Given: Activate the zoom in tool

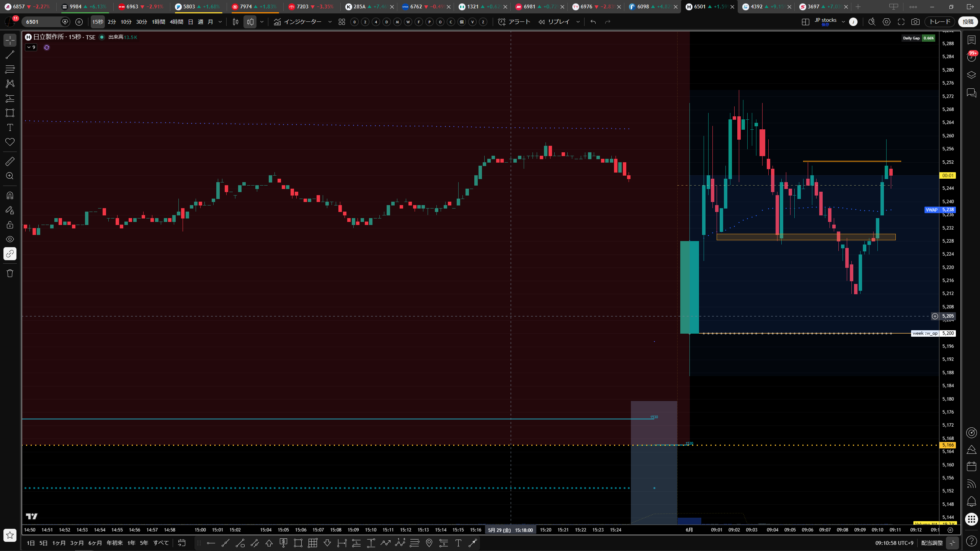Looking at the screenshot, I should [x=10, y=176].
